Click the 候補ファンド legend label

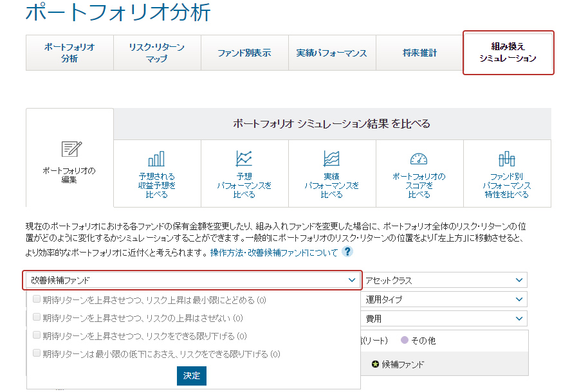pyautogui.click(x=403, y=365)
